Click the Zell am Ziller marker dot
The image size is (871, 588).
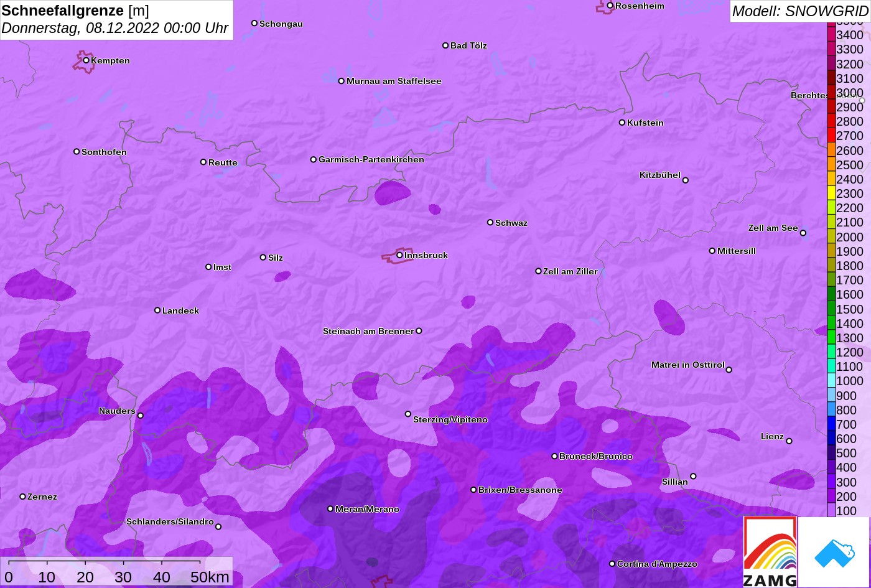tap(539, 271)
